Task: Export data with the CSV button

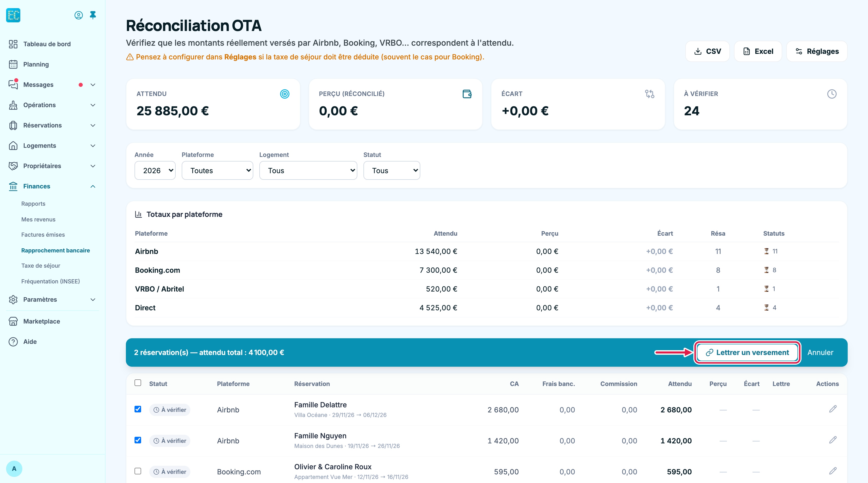Action: [x=707, y=51]
